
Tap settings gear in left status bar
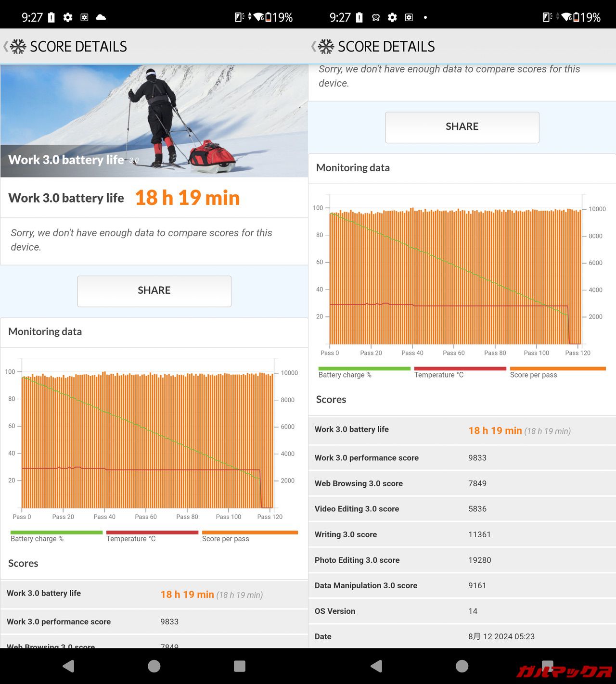click(68, 18)
